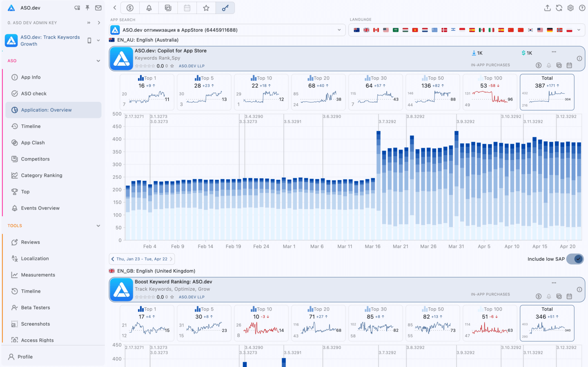The height and width of the screenshot is (367, 588).
Task: Select the starred apps icon in the toolbar
Action: 206,7
